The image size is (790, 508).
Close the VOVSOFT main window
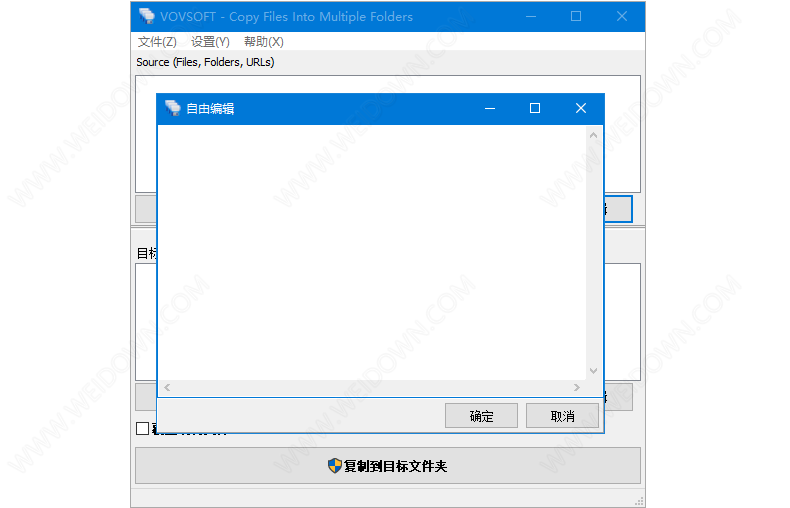(622, 16)
